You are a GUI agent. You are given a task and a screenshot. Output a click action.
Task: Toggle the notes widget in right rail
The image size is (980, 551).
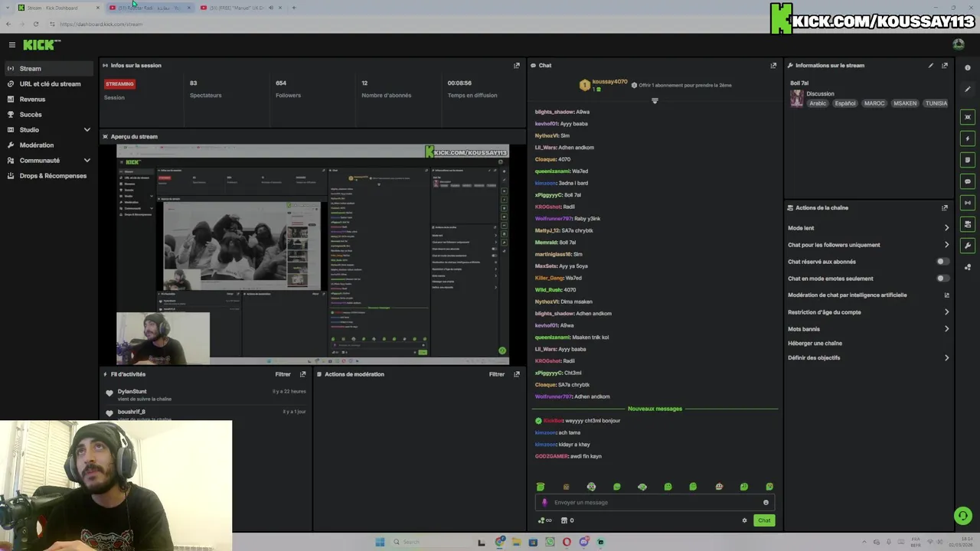[x=968, y=160]
